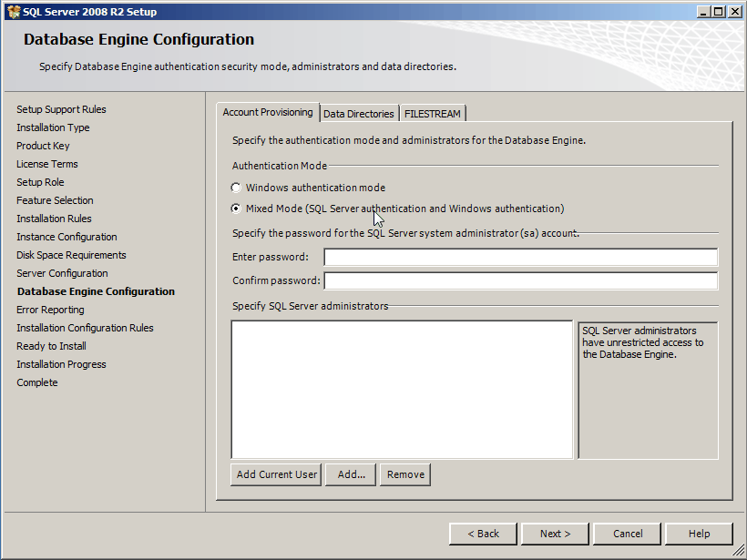Click bold 'Database Engine Configuration' sidebar step

[x=97, y=291]
